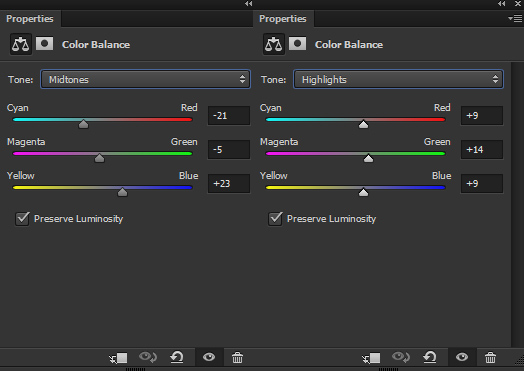Viewport: 524px width, 371px height.
Task: Click Yellow-Blue field showing +9 in Highlights
Action: click(x=482, y=183)
